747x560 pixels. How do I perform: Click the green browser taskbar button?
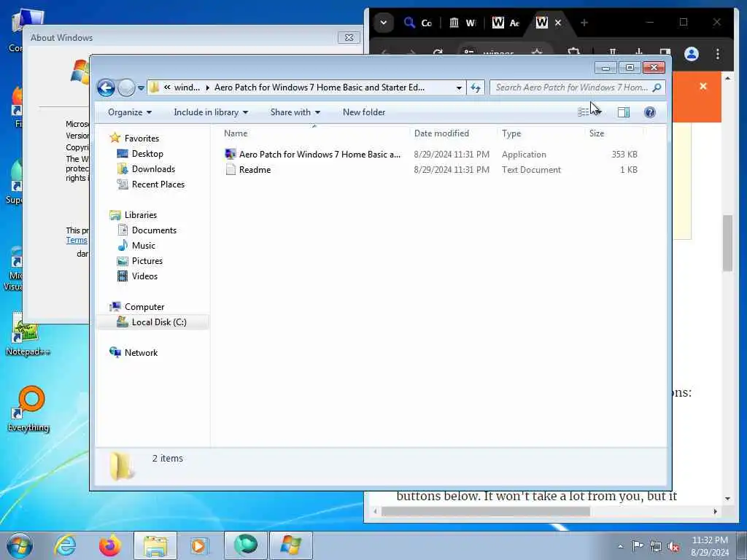click(245, 545)
